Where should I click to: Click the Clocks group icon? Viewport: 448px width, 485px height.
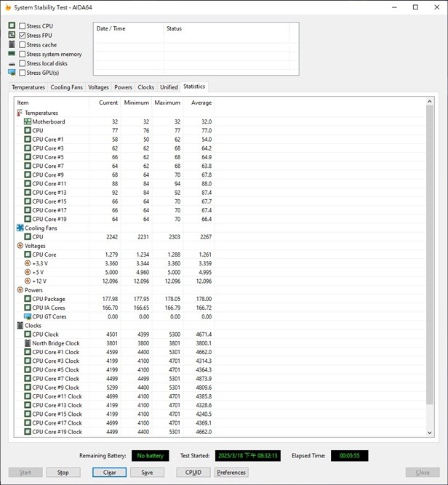click(20, 326)
